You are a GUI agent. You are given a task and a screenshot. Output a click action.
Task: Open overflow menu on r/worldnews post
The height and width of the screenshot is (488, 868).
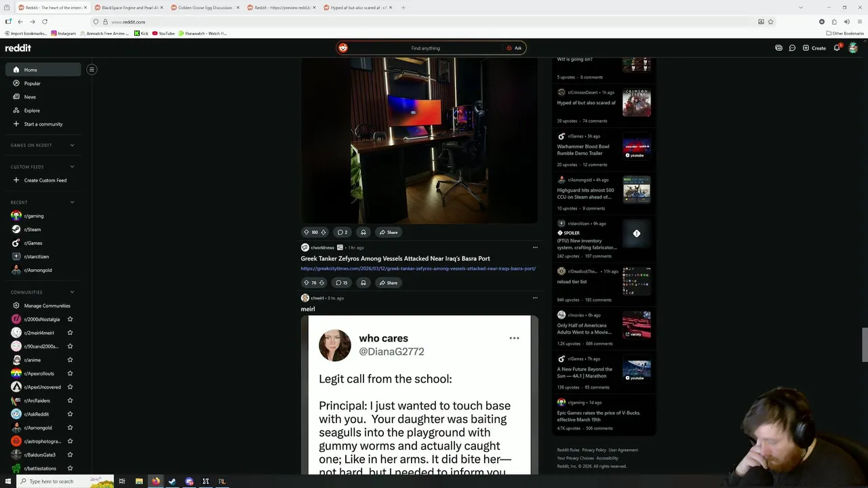pos(535,247)
